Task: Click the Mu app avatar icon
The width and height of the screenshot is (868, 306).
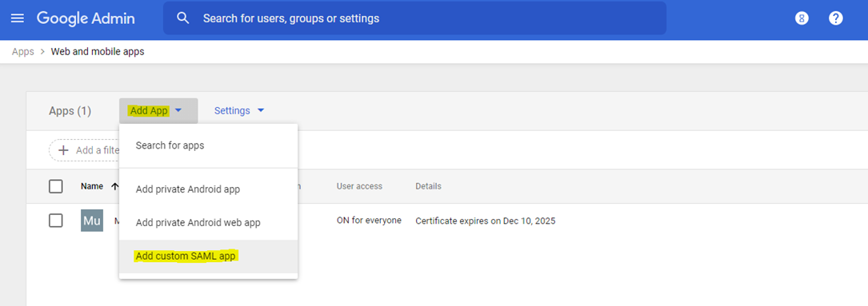Action: (x=92, y=221)
